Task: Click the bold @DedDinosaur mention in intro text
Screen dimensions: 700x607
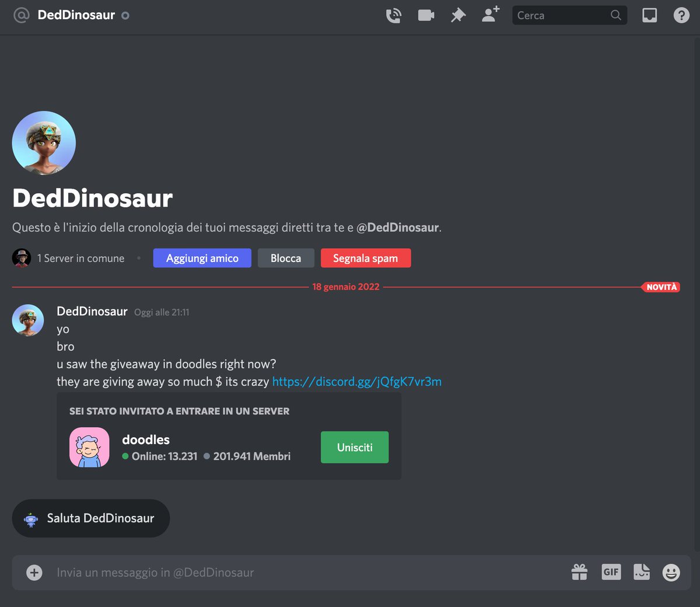Action: tap(398, 228)
